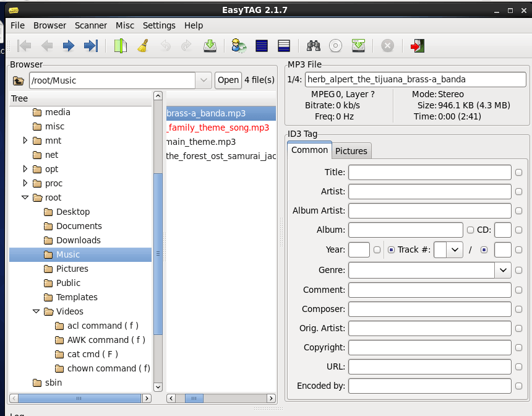Image resolution: width=532 pixels, height=416 pixels.
Task: Select the Desktop folder in tree
Action: click(x=67, y=212)
